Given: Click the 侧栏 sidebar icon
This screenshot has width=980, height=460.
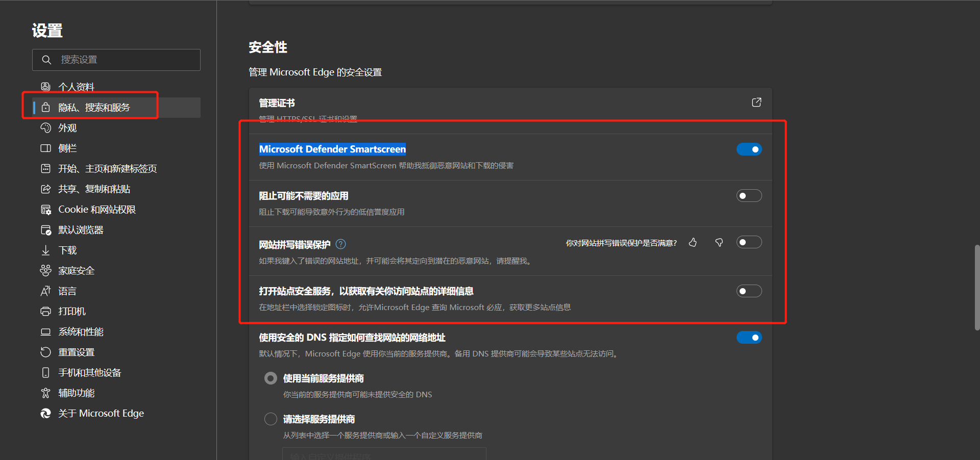Looking at the screenshot, I should (45, 148).
